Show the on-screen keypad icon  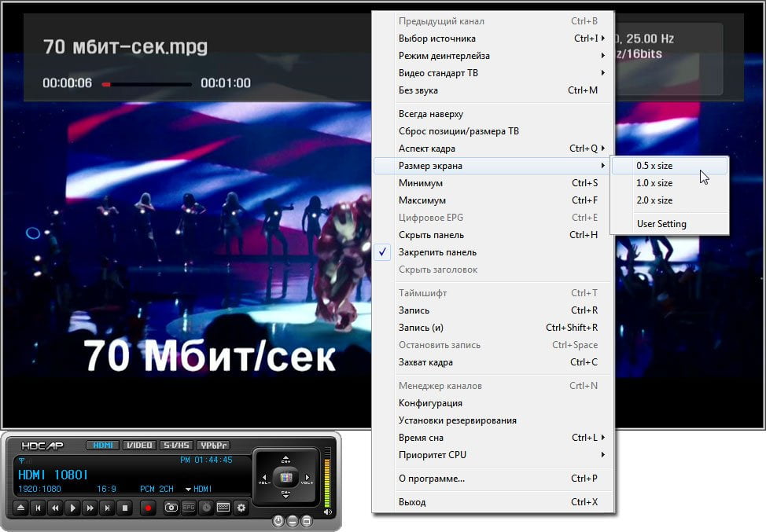pyautogui.click(x=223, y=508)
